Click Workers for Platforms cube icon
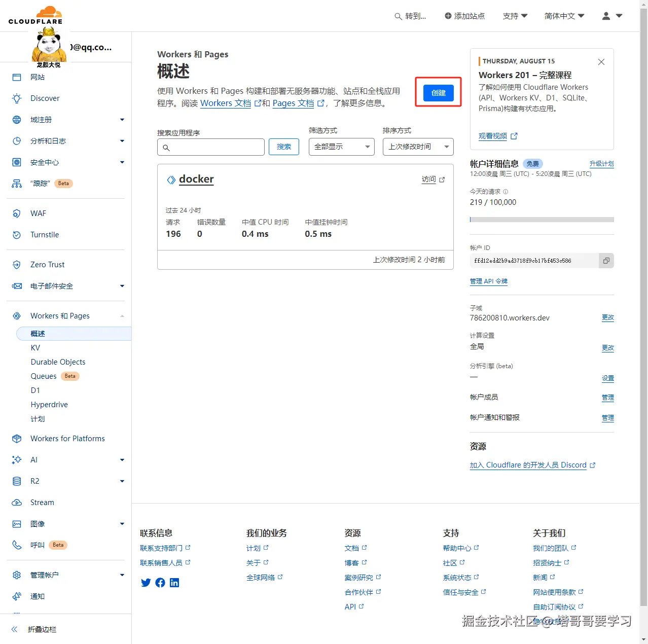The width and height of the screenshot is (648, 644). (x=17, y=439)
